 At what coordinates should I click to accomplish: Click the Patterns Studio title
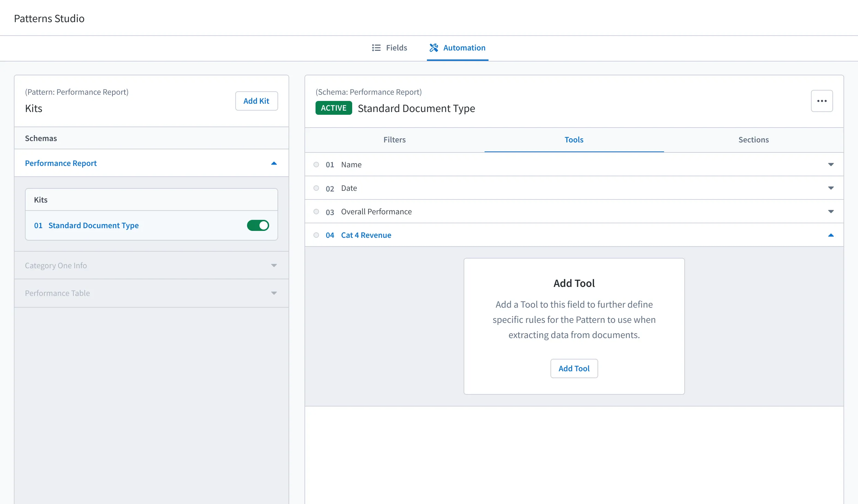click(49, 18)
